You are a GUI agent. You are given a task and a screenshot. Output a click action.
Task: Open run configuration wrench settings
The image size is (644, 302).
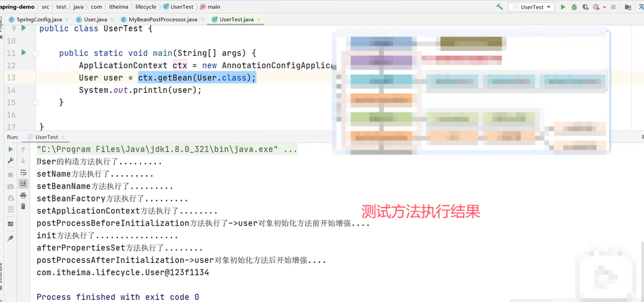click(x=11, y=160)
